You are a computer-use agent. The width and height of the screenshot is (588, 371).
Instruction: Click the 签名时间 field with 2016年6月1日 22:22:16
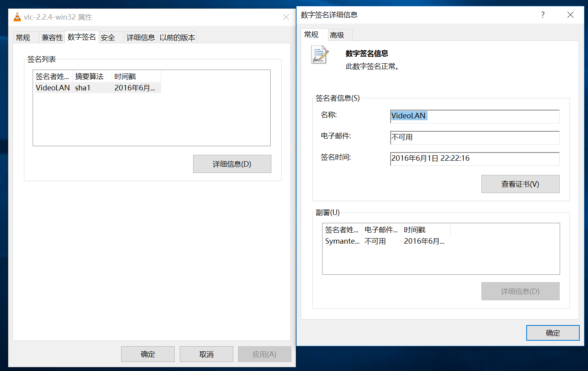(475, 159)
